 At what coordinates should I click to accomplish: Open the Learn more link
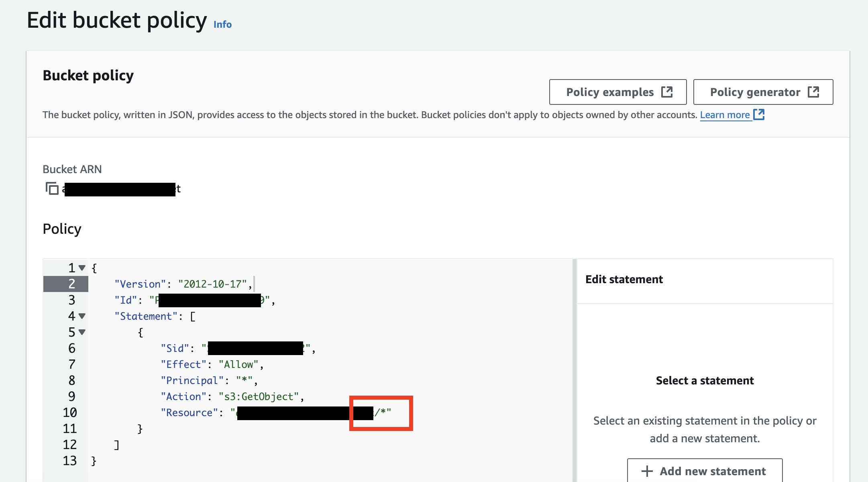725,115
